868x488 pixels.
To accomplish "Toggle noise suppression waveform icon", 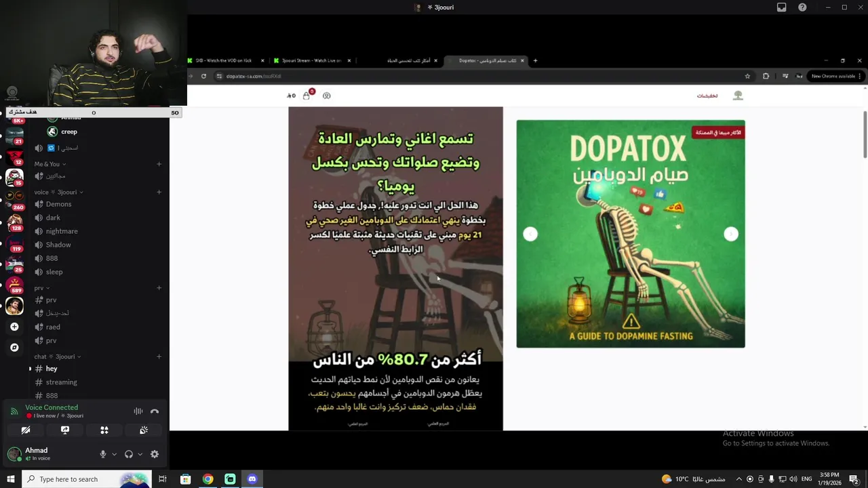I will coord(138,411).
